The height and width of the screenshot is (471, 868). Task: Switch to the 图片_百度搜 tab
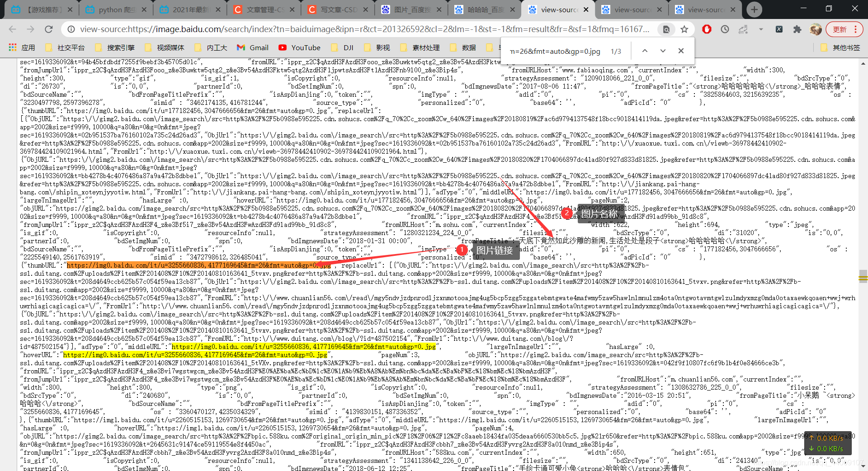click(x=410, y=9)
